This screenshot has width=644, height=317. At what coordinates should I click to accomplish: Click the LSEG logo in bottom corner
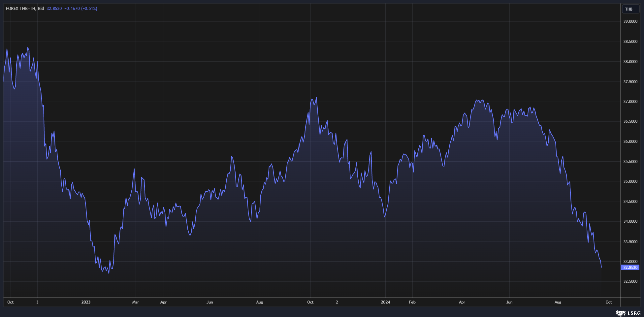coord(629,313)
